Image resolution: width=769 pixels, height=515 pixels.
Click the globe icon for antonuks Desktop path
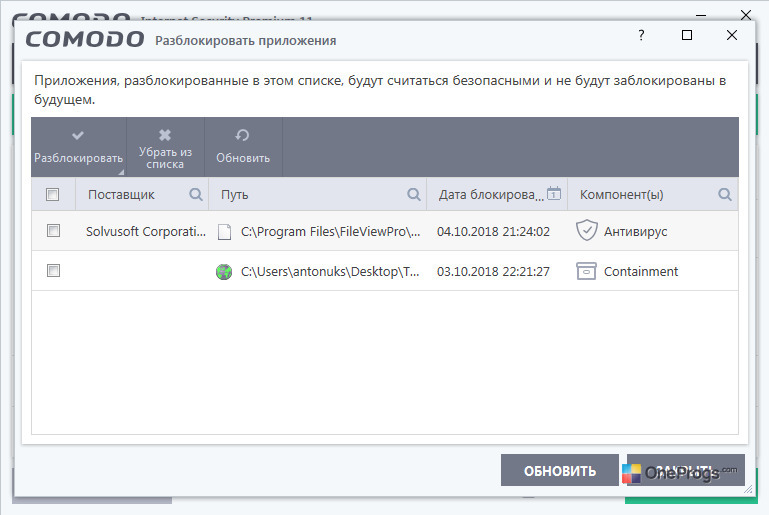(224, 272)
